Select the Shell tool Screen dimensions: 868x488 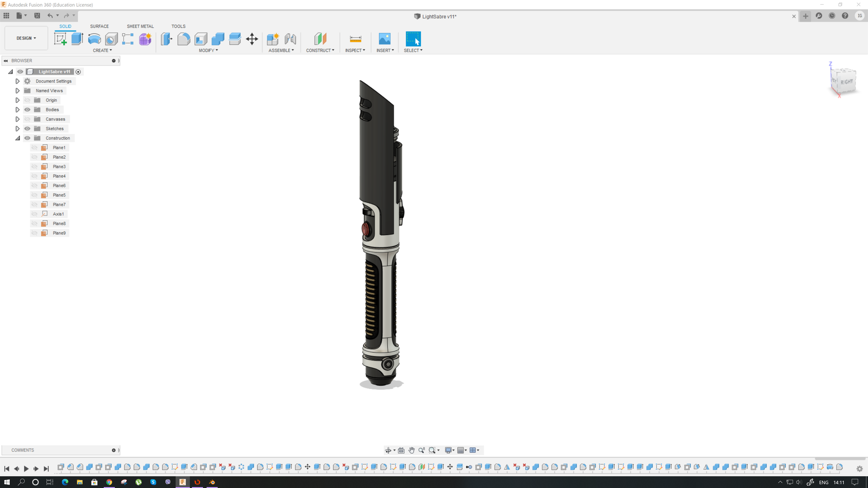(201, 39)
